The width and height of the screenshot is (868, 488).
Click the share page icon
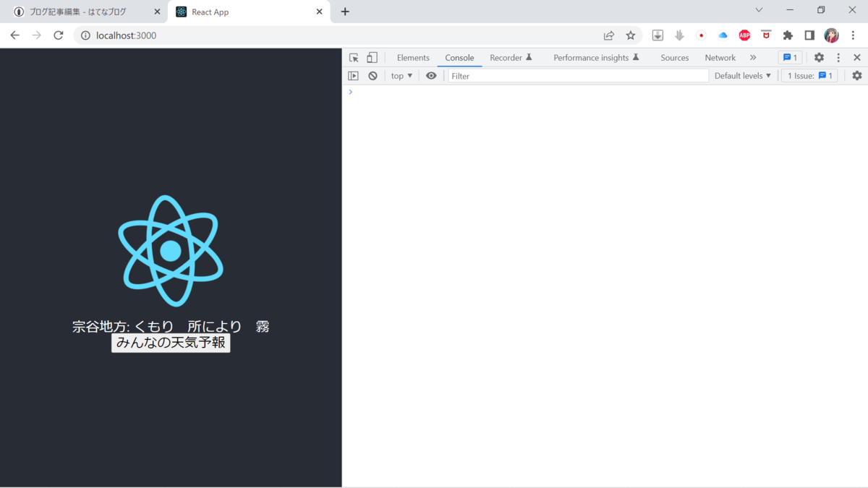[609, 35]
